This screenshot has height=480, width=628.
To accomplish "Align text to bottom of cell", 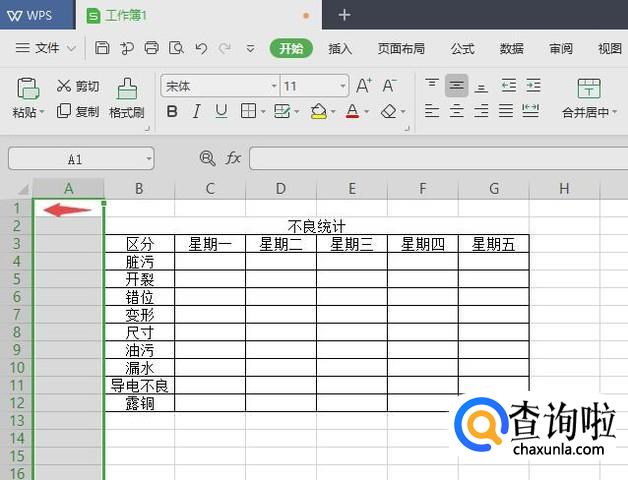I will [x=481, y=87].
